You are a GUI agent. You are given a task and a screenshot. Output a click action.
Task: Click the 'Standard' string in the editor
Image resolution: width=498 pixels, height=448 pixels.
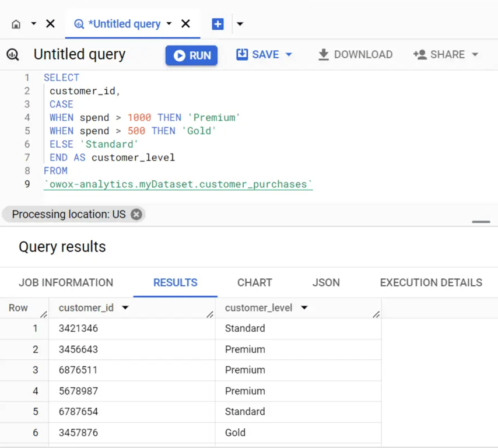pos(109,144)
